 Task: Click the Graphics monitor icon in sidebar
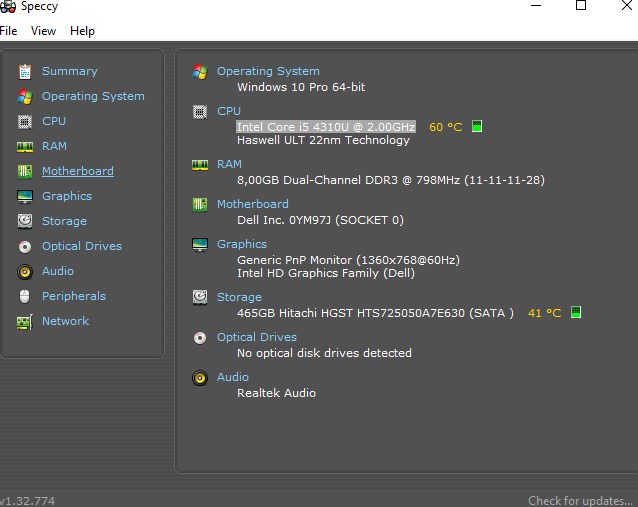pyautogui.click(x=25, y=197)
